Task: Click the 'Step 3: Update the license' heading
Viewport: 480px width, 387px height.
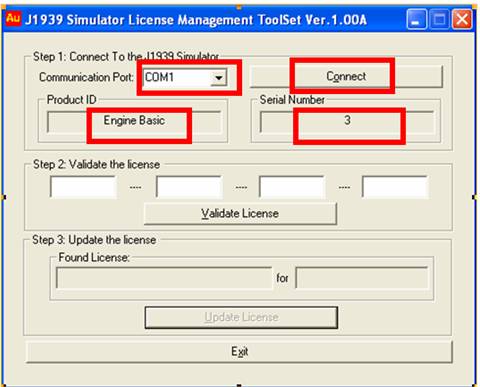Action: click(94, 240)
